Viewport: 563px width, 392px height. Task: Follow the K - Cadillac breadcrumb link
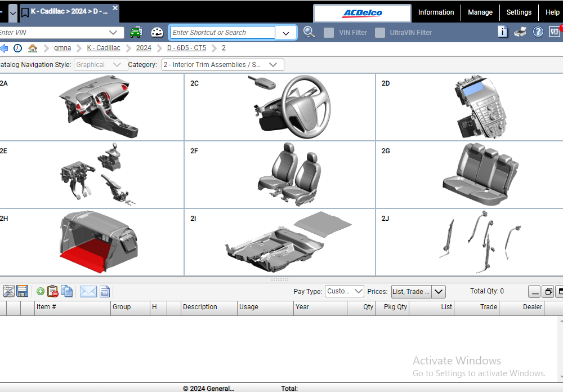(104, 48)
